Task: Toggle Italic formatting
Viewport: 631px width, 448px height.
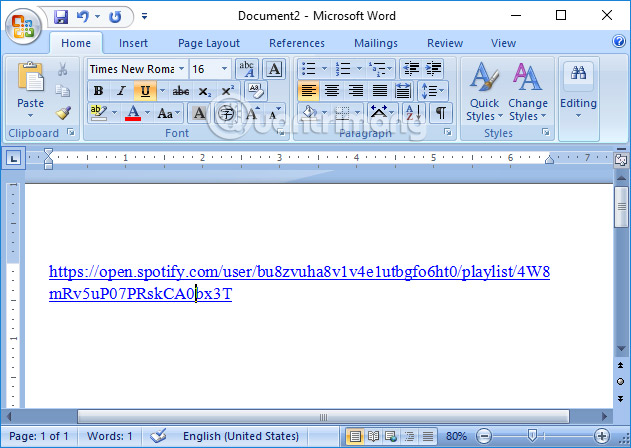Action: tap(120, 91)
